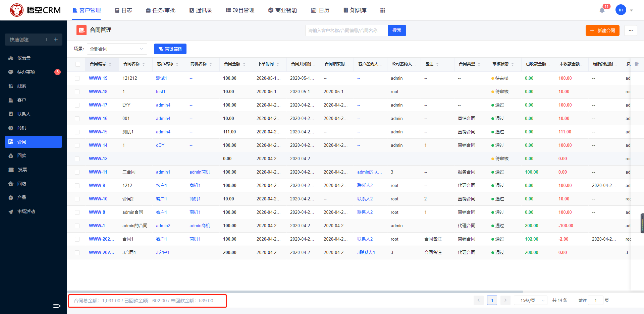This screenshot has width=644, height=314.
Task: Open 商机 opportunities in sidebar
Action: click(34, 128)
